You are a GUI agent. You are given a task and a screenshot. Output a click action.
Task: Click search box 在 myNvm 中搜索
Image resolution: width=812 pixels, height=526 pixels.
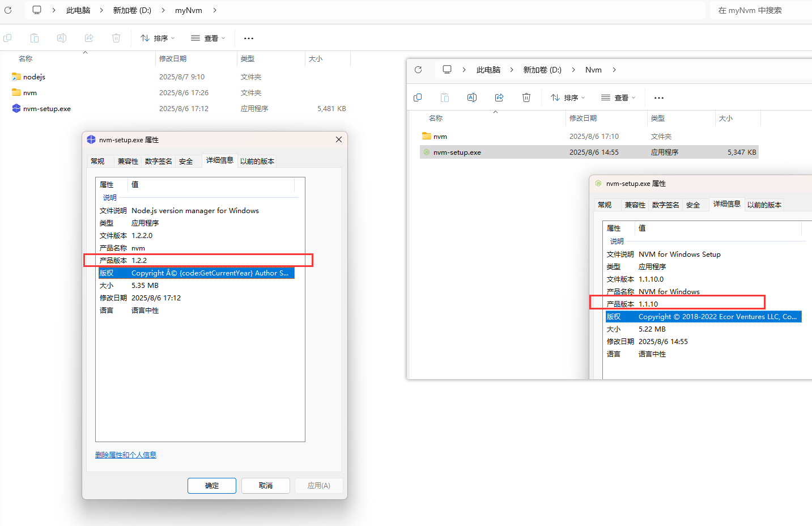tap(761, 10)
